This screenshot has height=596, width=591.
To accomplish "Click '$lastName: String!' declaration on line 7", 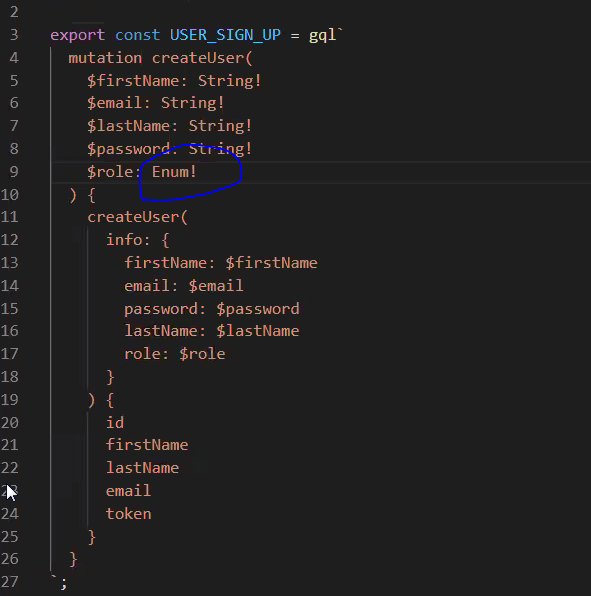I will tap(170, 126).
